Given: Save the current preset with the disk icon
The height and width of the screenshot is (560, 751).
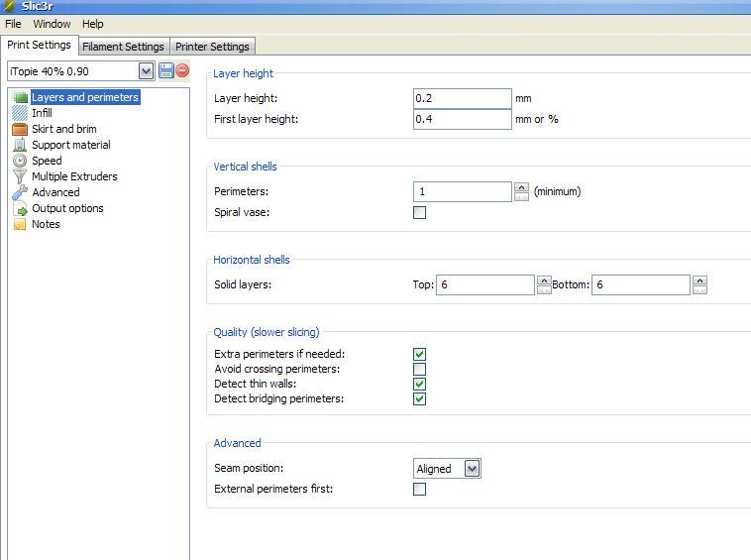Looking at the screenshot, I should tap(166, 71).
